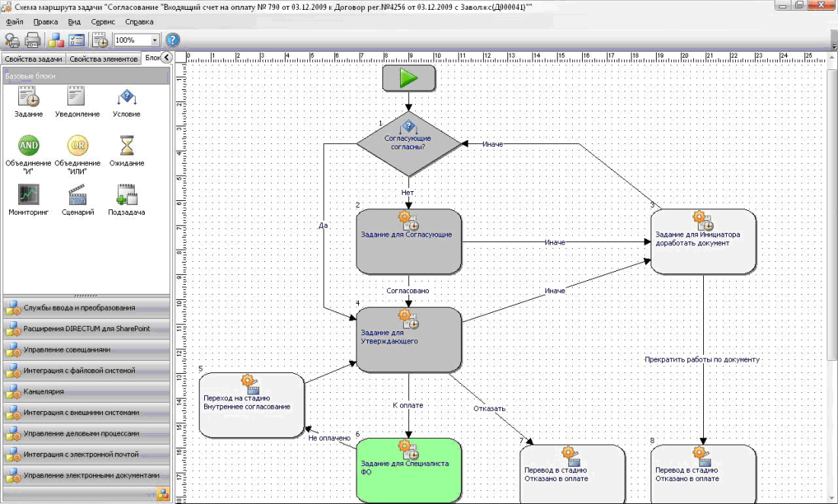Expand Службы ввода и преобразования group

click(87, 308)
